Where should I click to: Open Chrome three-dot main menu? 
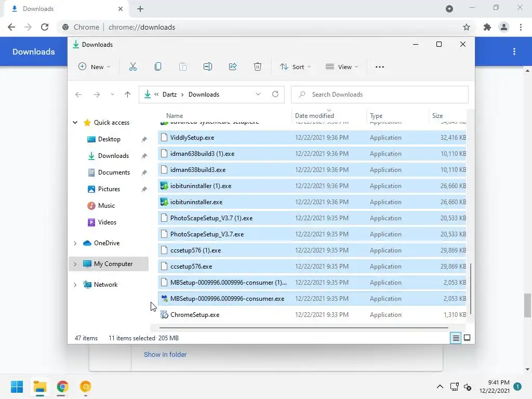521,27
